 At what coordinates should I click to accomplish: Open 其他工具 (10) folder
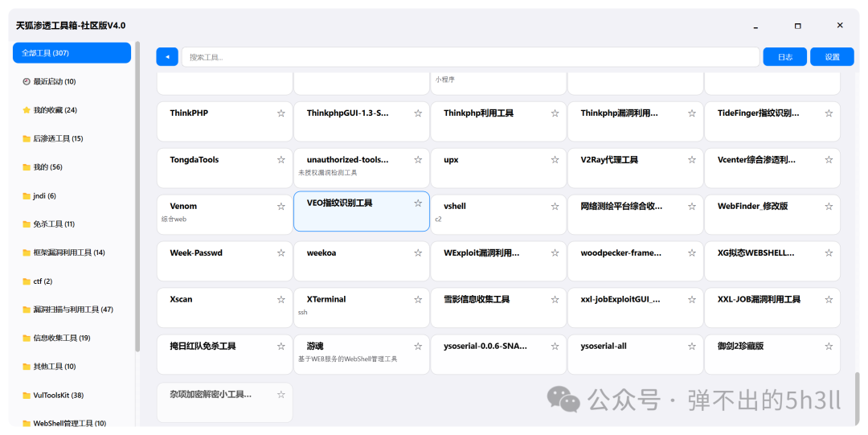(x=72, y=367)
